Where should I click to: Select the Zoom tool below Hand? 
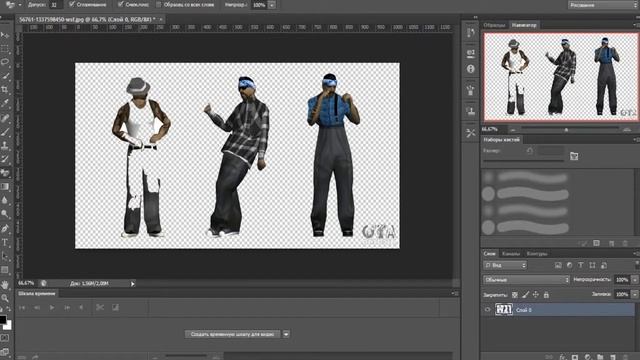[x=5, y=298]
